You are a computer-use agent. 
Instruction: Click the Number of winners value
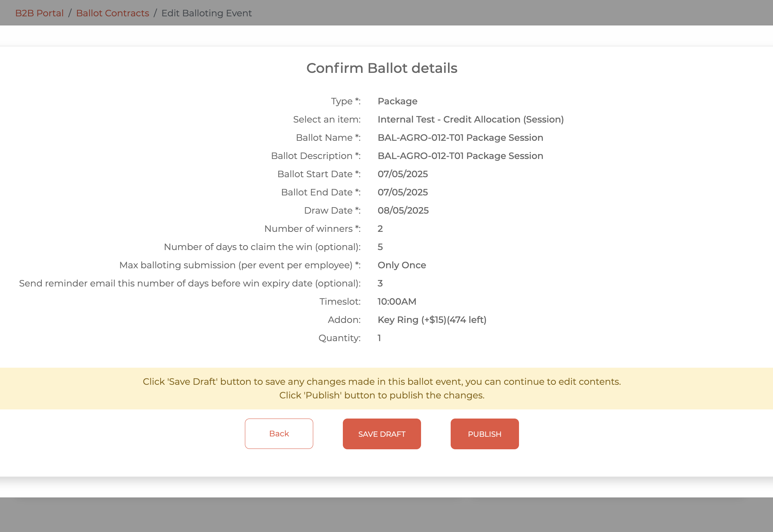pyautogui.click(x=380, y=229)
